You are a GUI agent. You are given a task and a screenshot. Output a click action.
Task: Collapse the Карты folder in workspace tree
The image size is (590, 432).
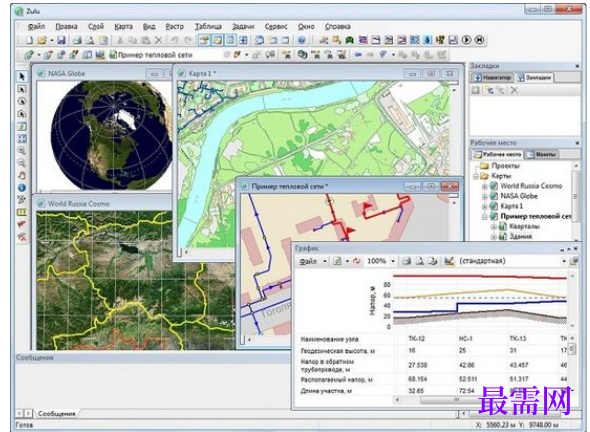476,176
